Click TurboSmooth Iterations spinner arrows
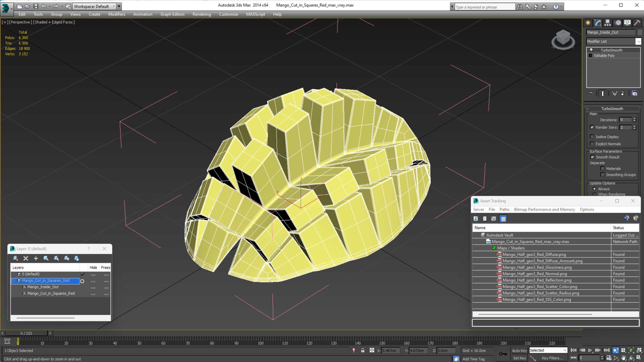This screenshot has height=362, width=644. [634, 120]
